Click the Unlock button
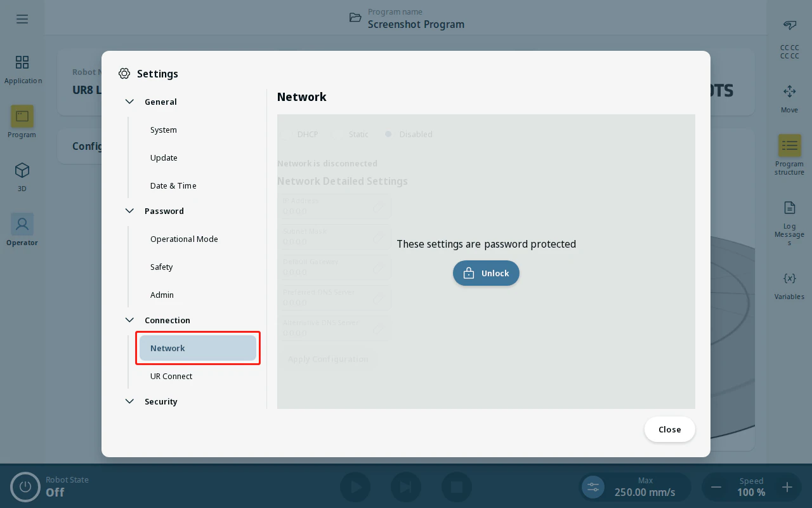Image resolution: width=812 pixels, height=508 pixels. (486, 273)
